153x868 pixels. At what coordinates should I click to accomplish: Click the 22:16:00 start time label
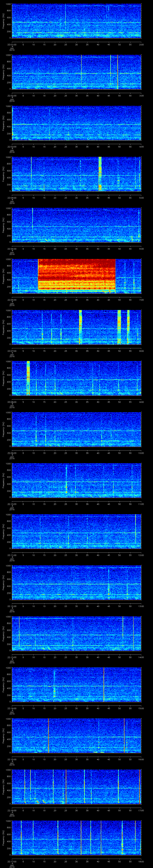[12, 810]
